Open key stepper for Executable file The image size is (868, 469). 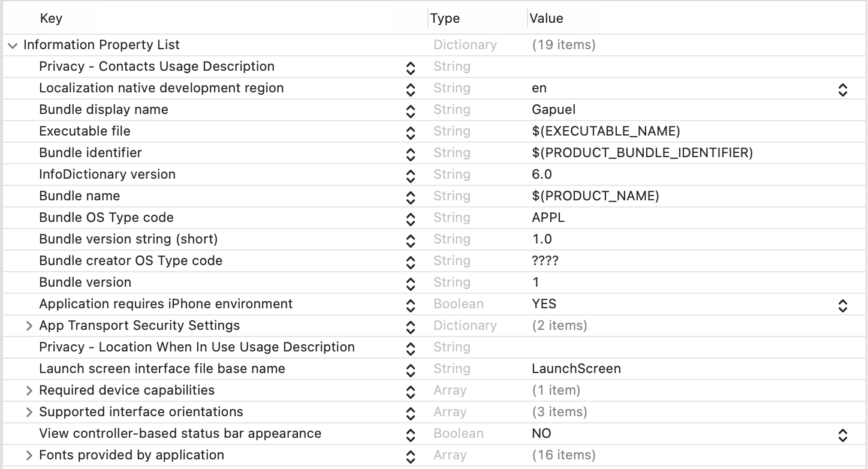[x=411, y=133]
